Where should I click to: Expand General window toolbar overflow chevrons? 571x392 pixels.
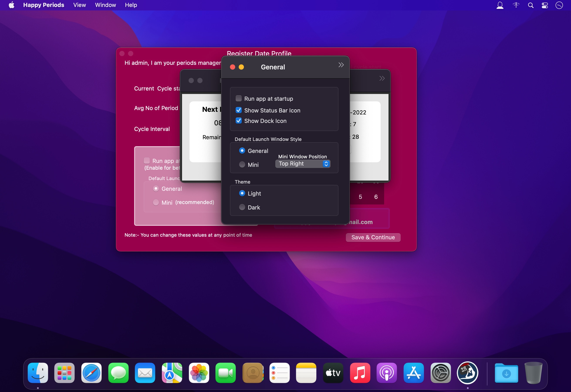[341, 65]
